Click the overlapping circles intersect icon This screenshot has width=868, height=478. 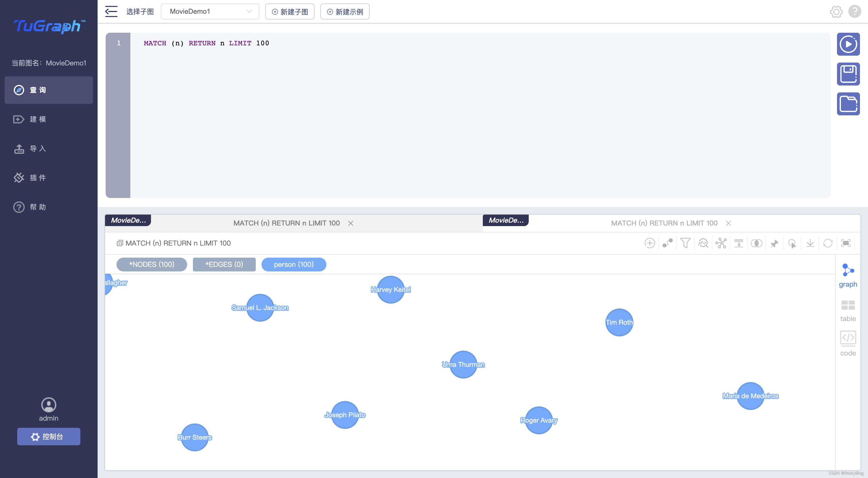click(756, 243)
